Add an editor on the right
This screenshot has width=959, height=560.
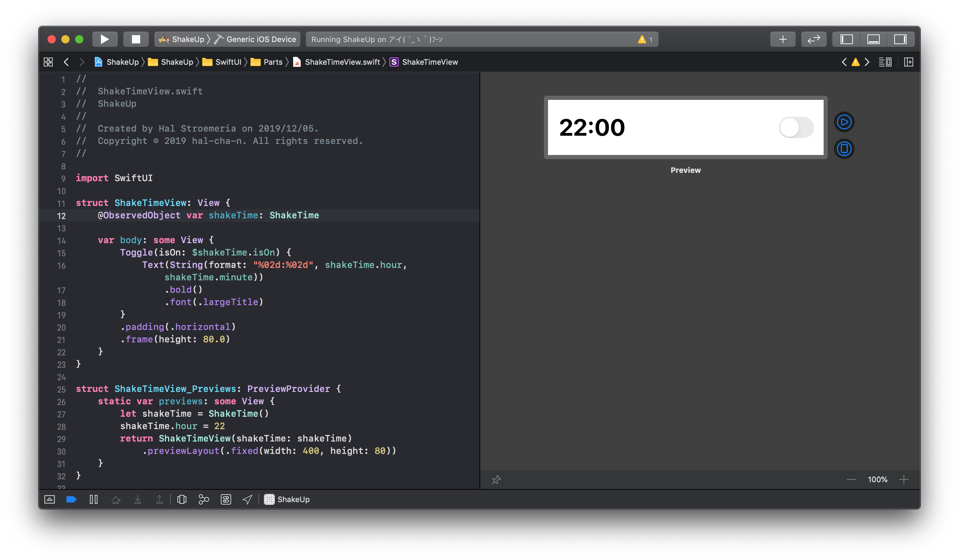tap(908, 62)
